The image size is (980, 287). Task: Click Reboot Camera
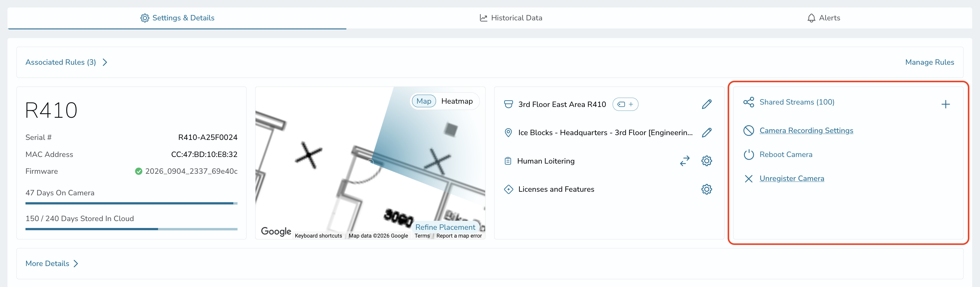[786, 155]
